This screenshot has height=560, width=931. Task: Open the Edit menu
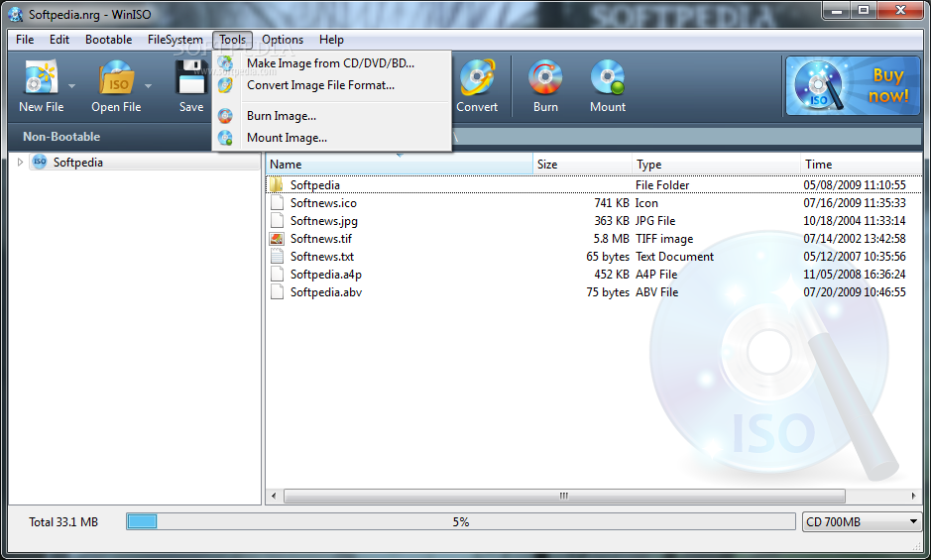pyautogui.click(x=59, y=40)
